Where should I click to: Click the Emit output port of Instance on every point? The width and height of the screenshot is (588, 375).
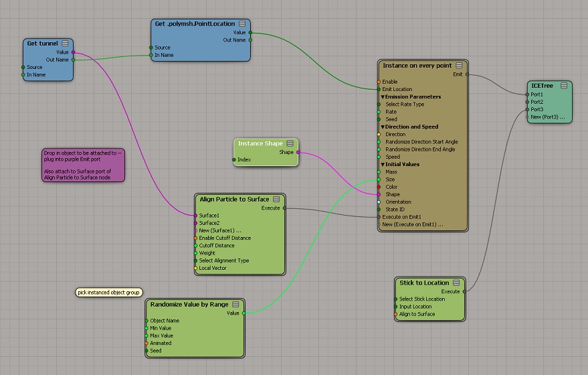[467, 74]
